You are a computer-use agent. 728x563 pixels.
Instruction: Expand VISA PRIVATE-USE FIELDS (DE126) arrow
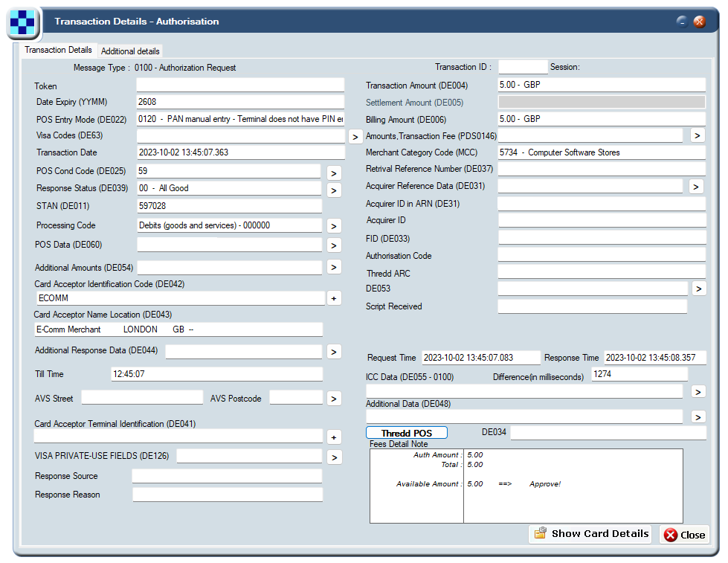(334, 457)
